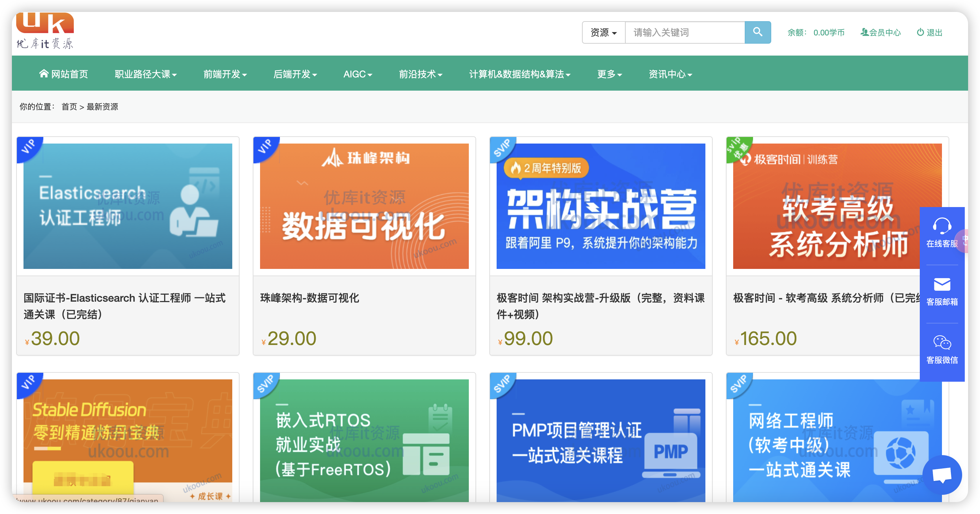Expand the 职业路径大课 menu
This screenshot has width=980, height=514.
point(146,74)
